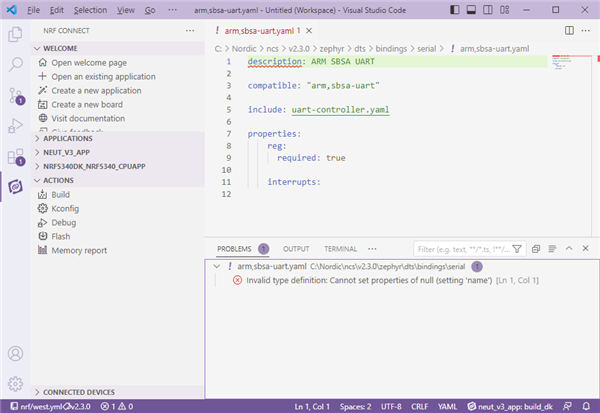600x413 pixels.
Task: Open the View menu
Action: pyautogui.click(x=126, y=10)
